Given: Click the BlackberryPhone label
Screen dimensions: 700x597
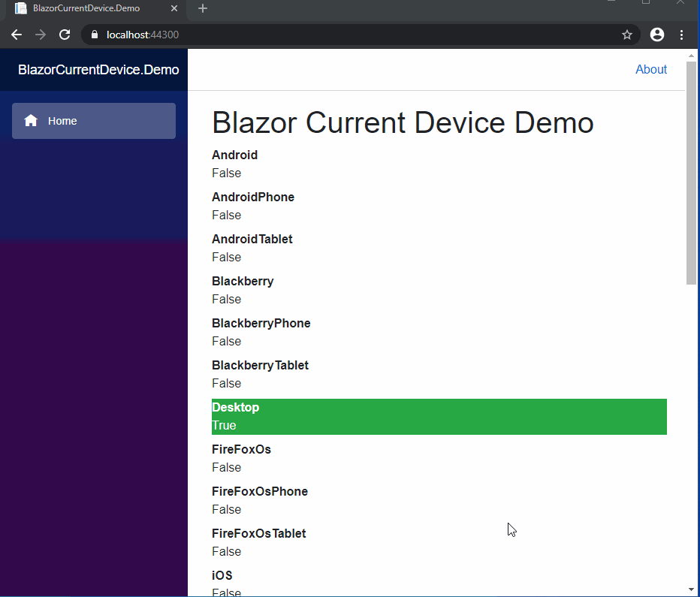Looking at the screenshot, I should (x=261, y=324).
